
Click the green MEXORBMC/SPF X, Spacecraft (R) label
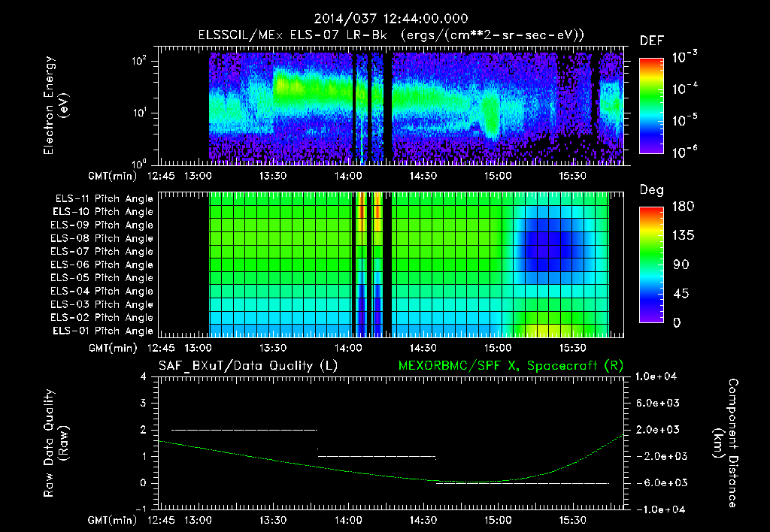(511, 366)
